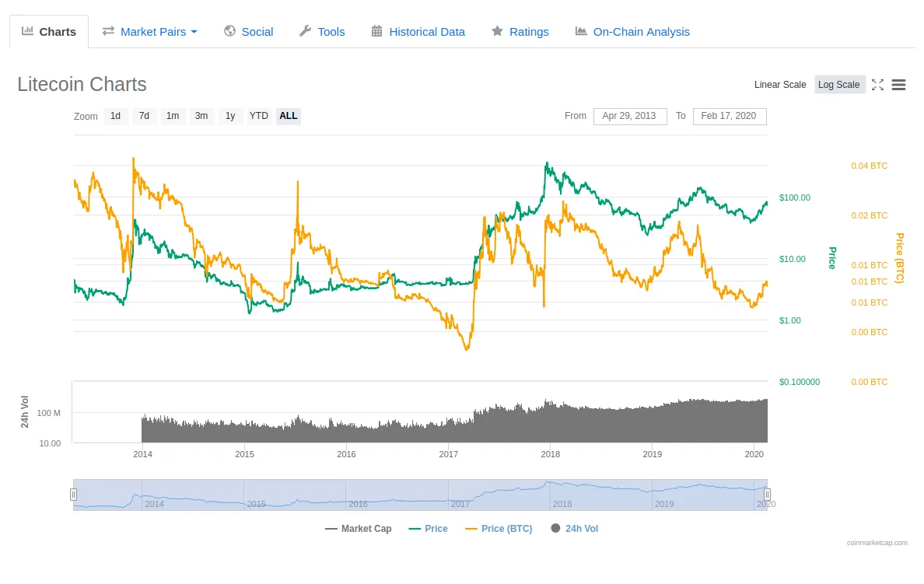Viewport: 924px width, 584px height.
Task: Toggle the Market Cap series in legend
Action: point(359,529)
